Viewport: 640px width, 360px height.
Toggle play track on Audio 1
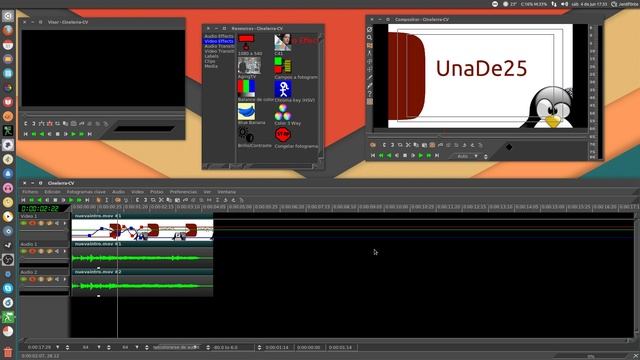coord(24,251)
